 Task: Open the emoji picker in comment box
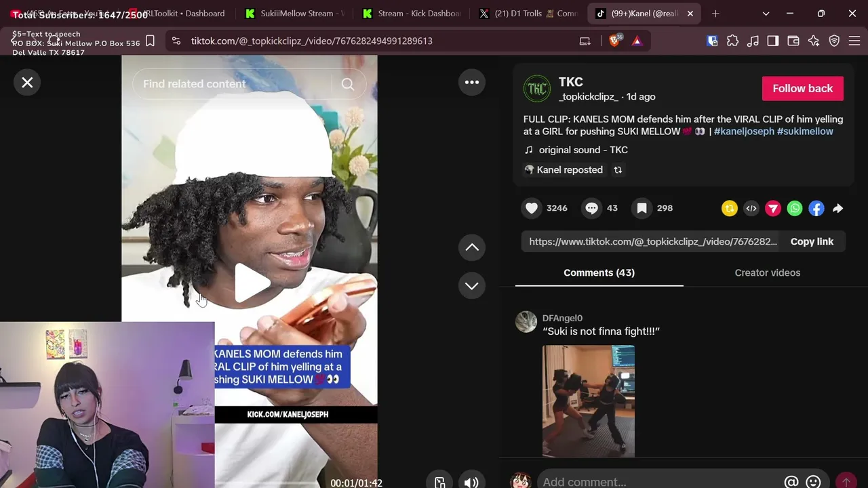(x=813, y=482)
